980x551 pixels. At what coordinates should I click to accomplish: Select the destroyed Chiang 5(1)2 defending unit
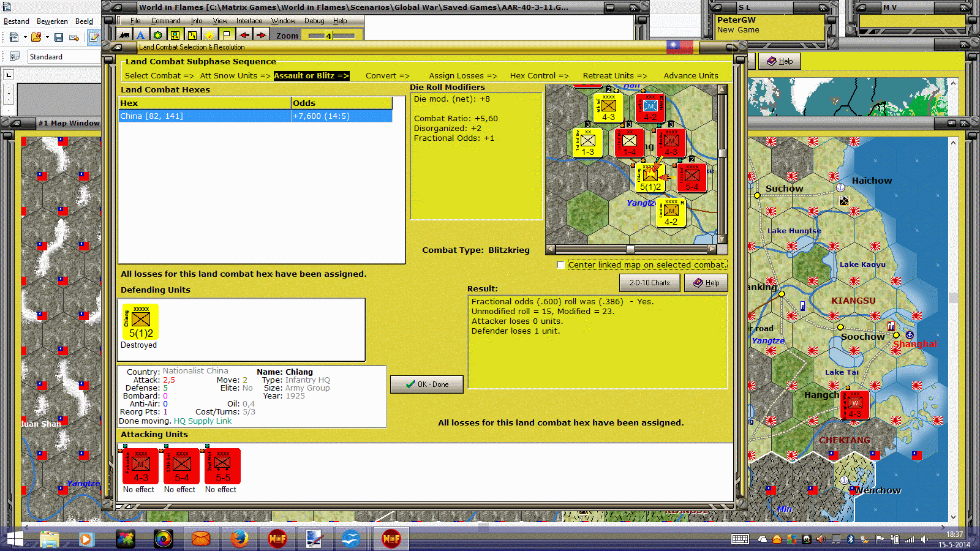[140, 322]
